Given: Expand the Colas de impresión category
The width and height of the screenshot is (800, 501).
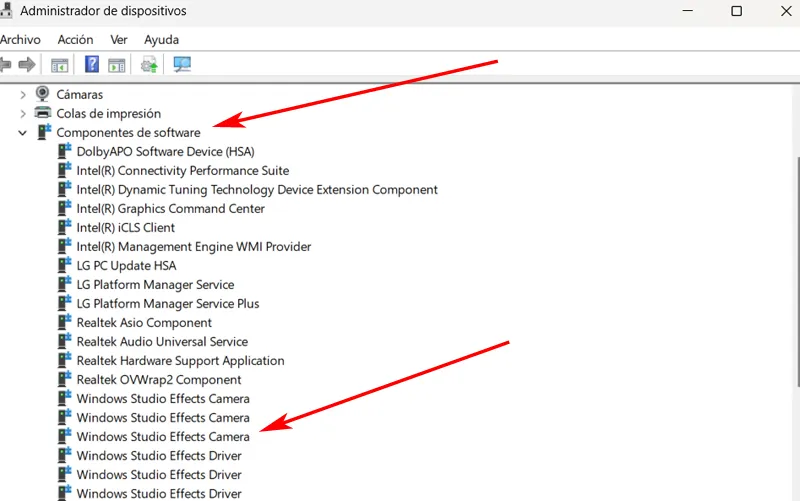Looking at the screenshot, I should click(23, 113).
